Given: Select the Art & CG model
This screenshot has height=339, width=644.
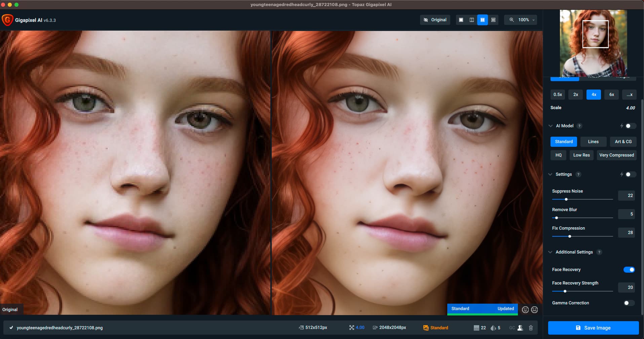Looking at the screenshot, I should [x=623, y=142].
